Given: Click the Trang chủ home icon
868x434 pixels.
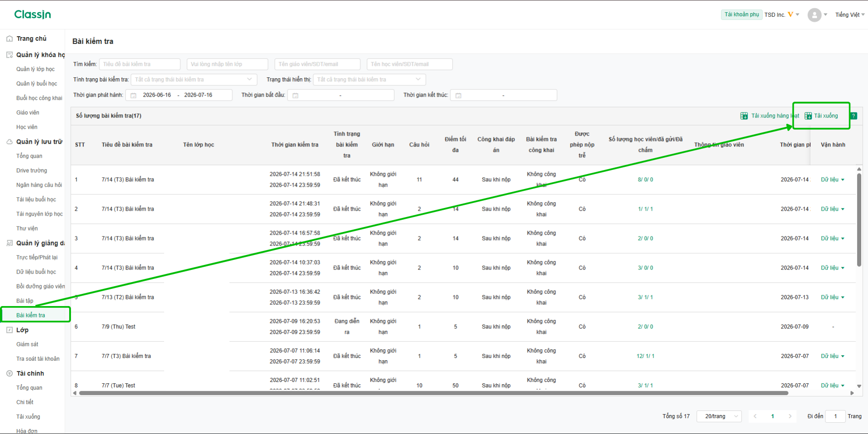Looking at the screenshot, I should tap(9, 39).
